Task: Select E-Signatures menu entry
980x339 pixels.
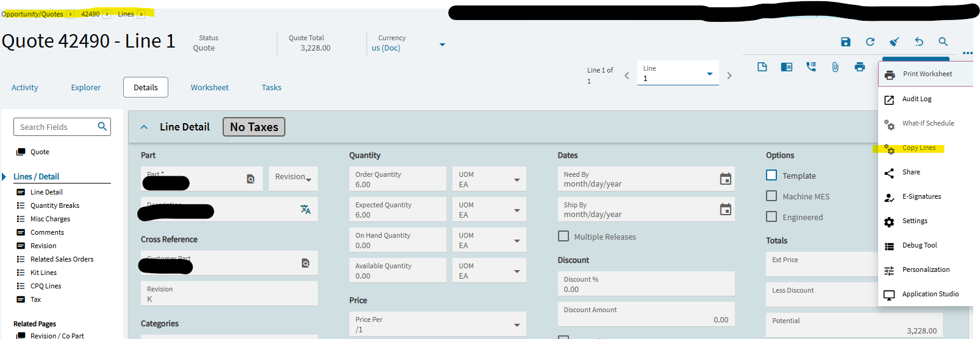Action: click(x=921, y=196)
